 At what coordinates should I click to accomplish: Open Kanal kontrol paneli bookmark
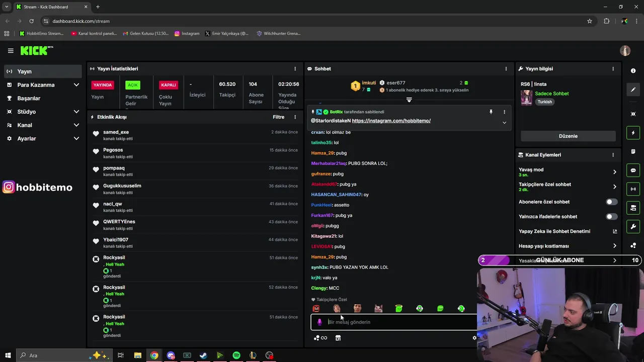pos(94,34)
